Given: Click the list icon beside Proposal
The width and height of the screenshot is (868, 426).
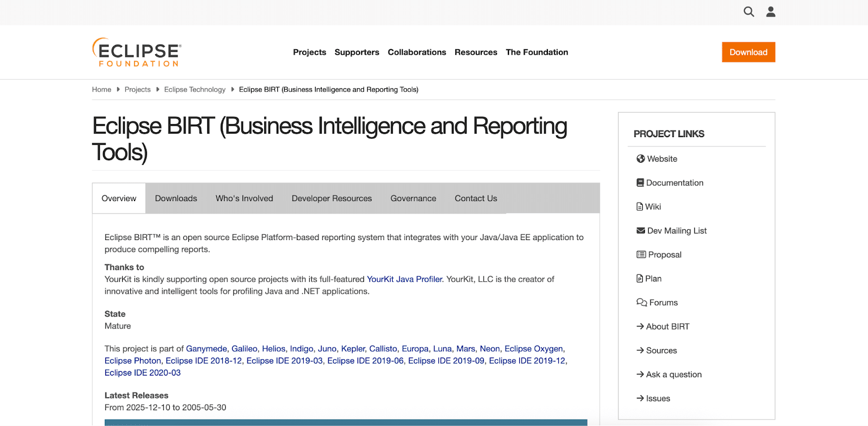Looking at the screenshot, I should coord(641,255).
